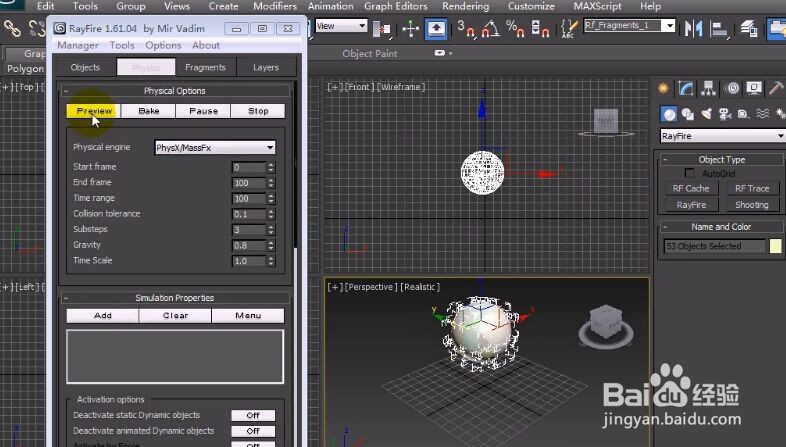The height and width of the screenshot is (447, 786).
Task: Toggle Angle Snap icon
Action: click(490, 29)
